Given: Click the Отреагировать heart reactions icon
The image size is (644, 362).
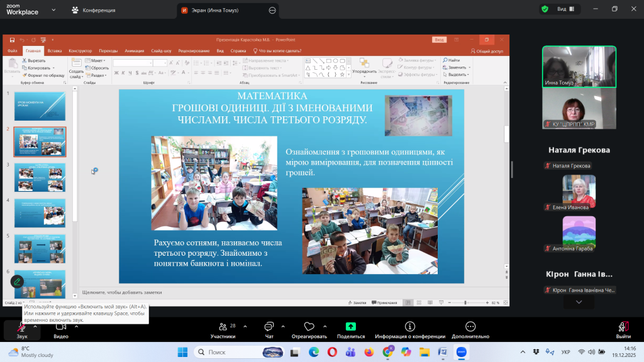Looking at the screenshot, I should pyautogui.click(x=309, y=328).
